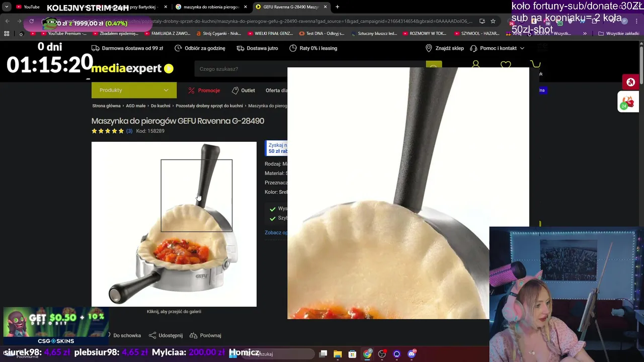Click the five-star product rating

[108, 131]
